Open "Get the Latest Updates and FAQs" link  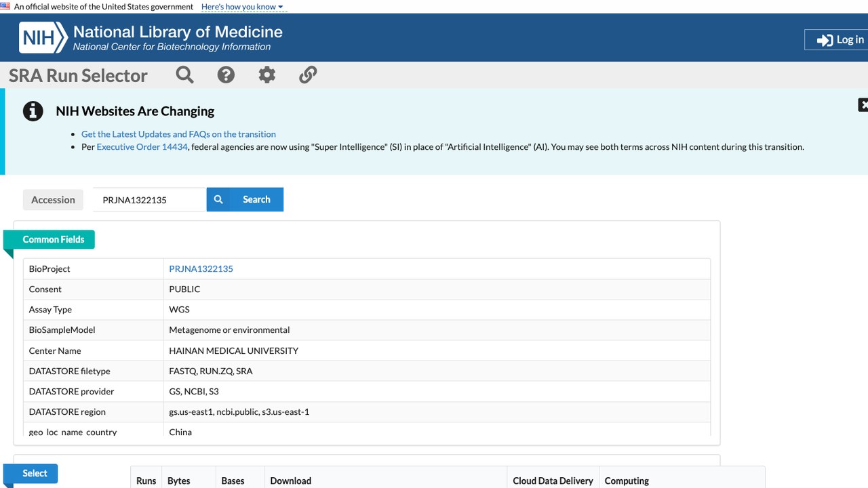pyautogui.click(x=178, y=134)
